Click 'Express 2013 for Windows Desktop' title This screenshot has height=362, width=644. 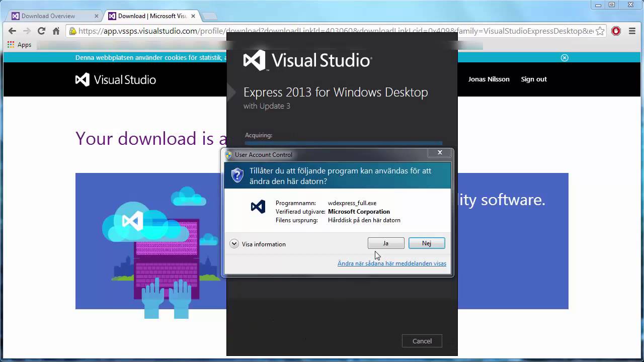point(336,93)
